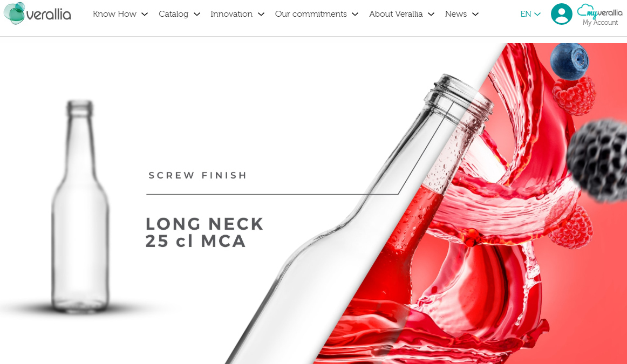This screenshot has height=364, width=627.
Task: Expand the Know How chevron
Action: (145, 15)
